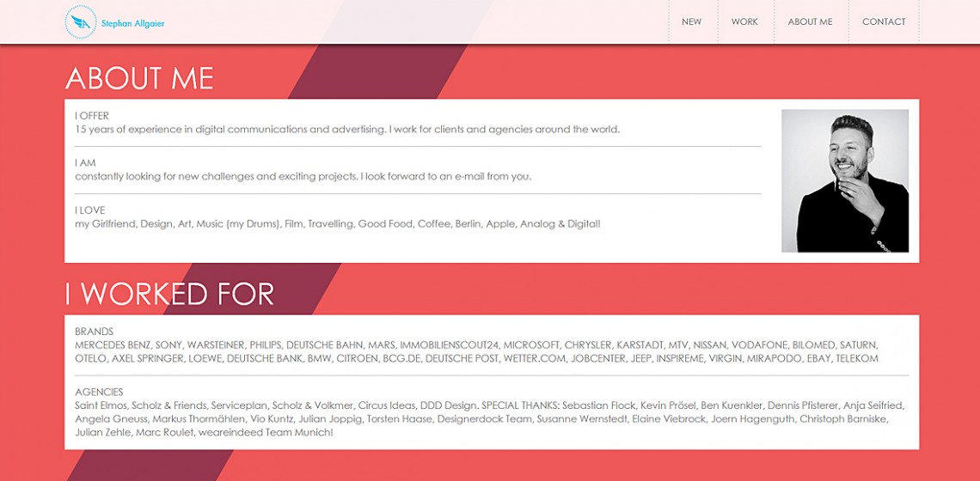Click the Serviceplan agency name
This screenshot has width=980, height=481.
pos(240,405)
